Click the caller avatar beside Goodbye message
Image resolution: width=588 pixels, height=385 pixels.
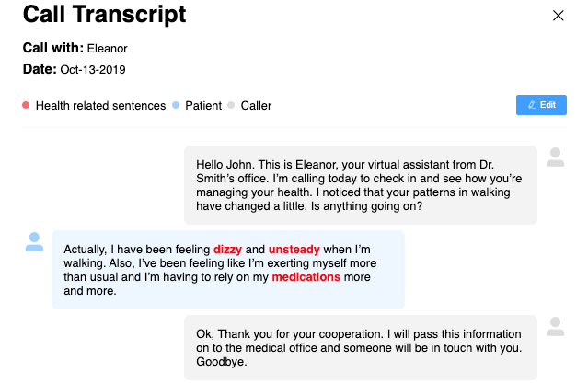click(x=556, y=327)
